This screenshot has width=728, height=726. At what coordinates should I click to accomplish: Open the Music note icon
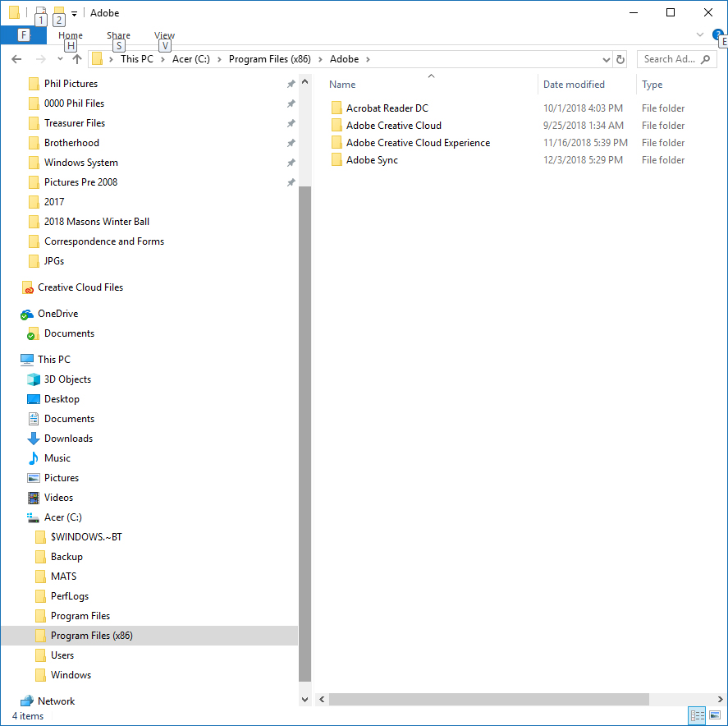tap(34, 458)
